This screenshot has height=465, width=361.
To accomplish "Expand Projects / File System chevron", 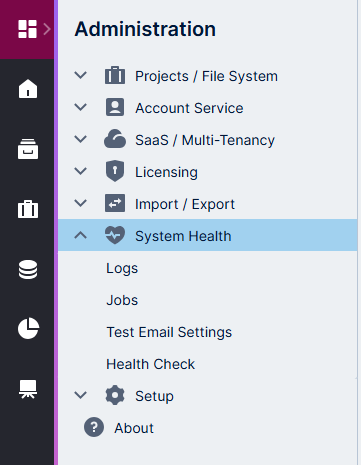I will click(81, 75).
